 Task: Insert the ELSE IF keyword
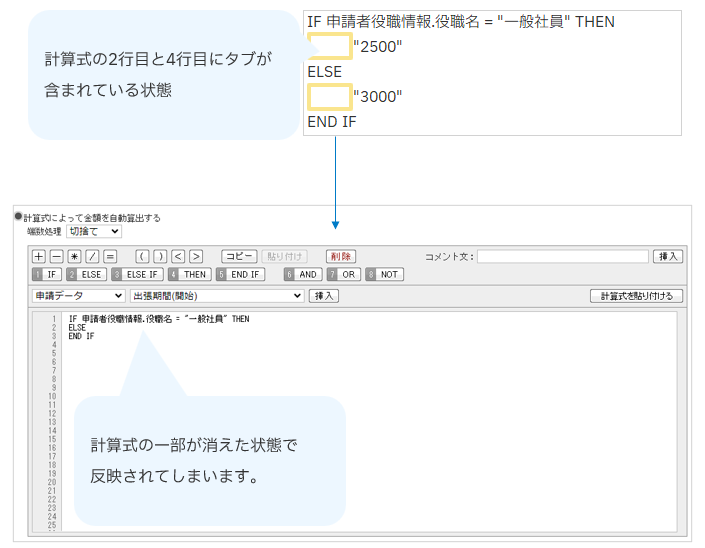[x=136, y=274]
